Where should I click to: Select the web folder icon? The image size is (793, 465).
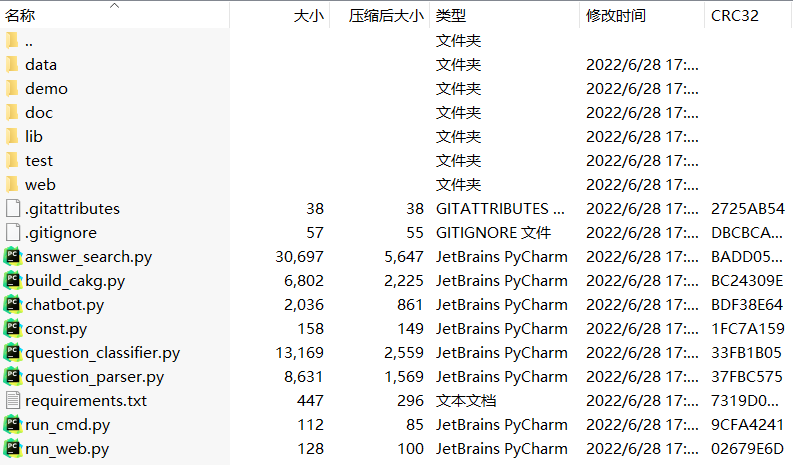click(12, 185)
